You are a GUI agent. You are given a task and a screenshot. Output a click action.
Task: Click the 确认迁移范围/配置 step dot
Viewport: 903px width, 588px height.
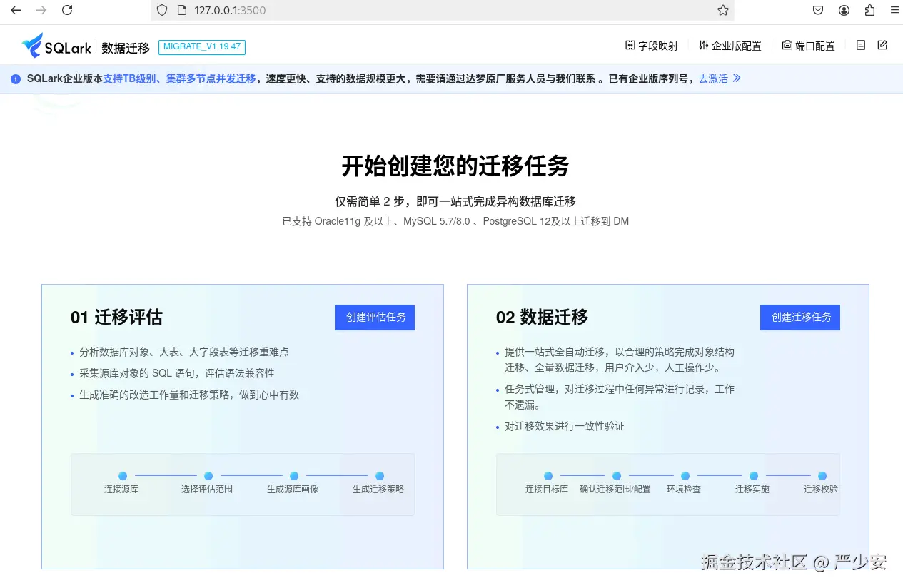(617, 476)
